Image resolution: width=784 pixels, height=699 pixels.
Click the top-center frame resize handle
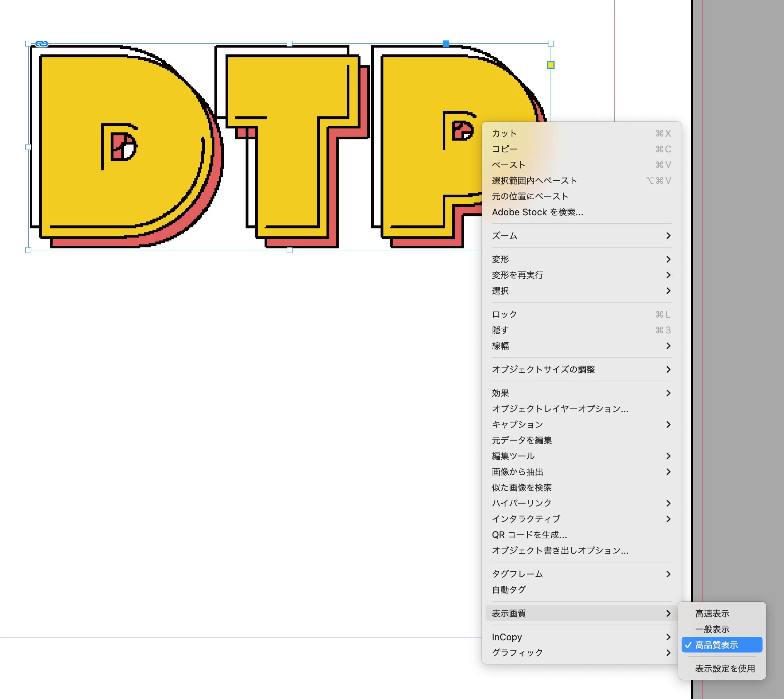(289, 44)
